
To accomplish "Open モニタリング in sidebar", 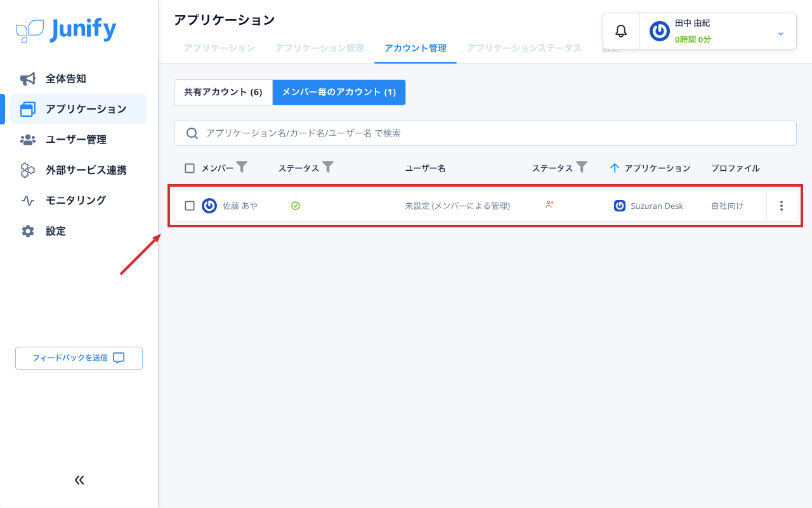I will click(79, 201).
